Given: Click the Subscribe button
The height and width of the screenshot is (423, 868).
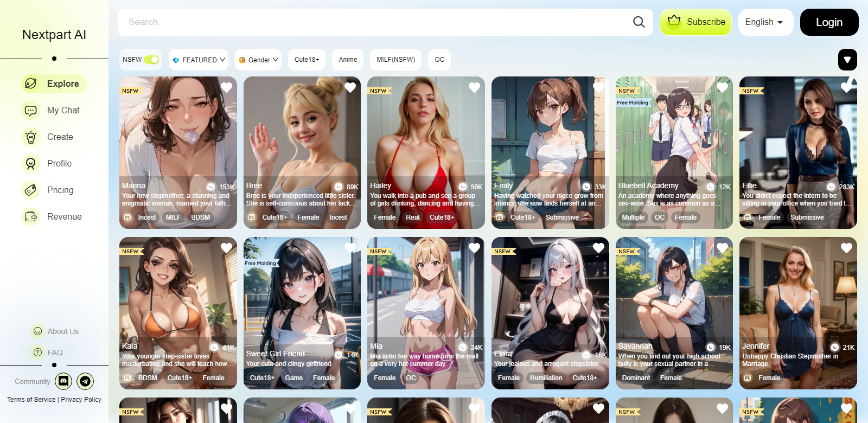Looking at the screenshot, I should click(x=696, y=22).
